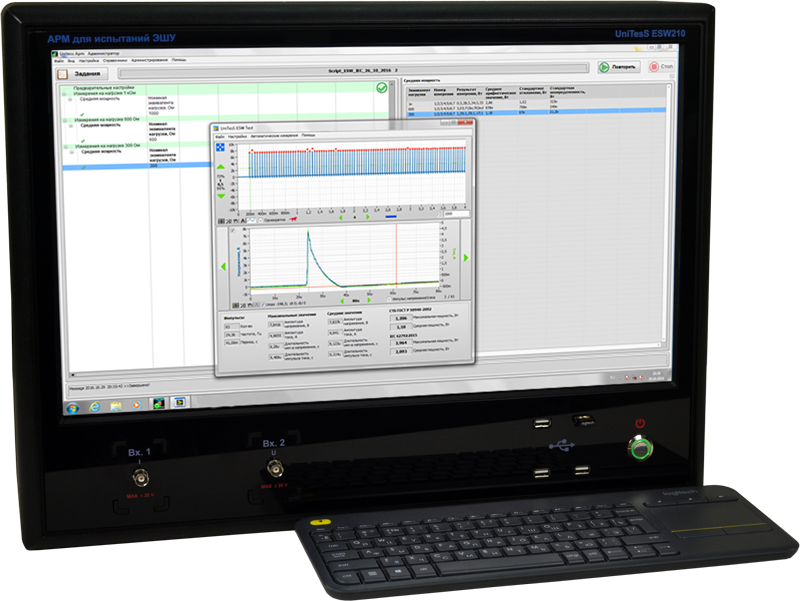Click the green checkmark status icon in task panel
The image size is (800, 601).
tap(381, 89)
